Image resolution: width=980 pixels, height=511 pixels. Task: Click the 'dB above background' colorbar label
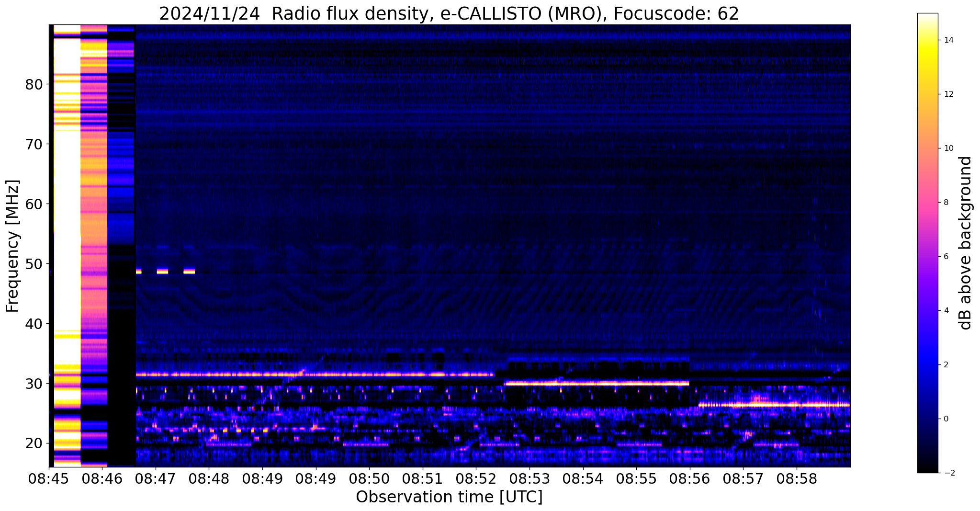[x=966, y=243]
